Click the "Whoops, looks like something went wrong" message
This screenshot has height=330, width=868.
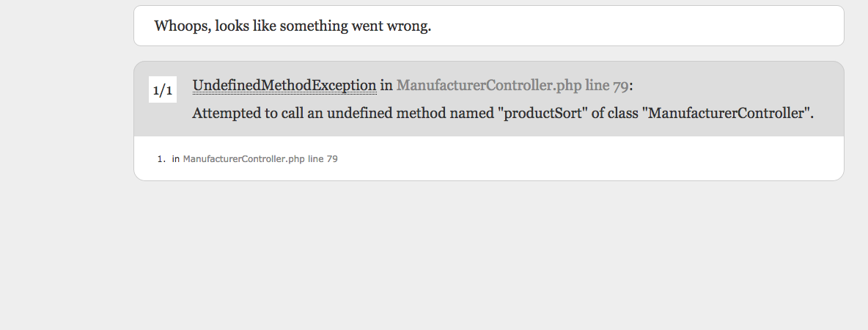click(x=293, y=26)
